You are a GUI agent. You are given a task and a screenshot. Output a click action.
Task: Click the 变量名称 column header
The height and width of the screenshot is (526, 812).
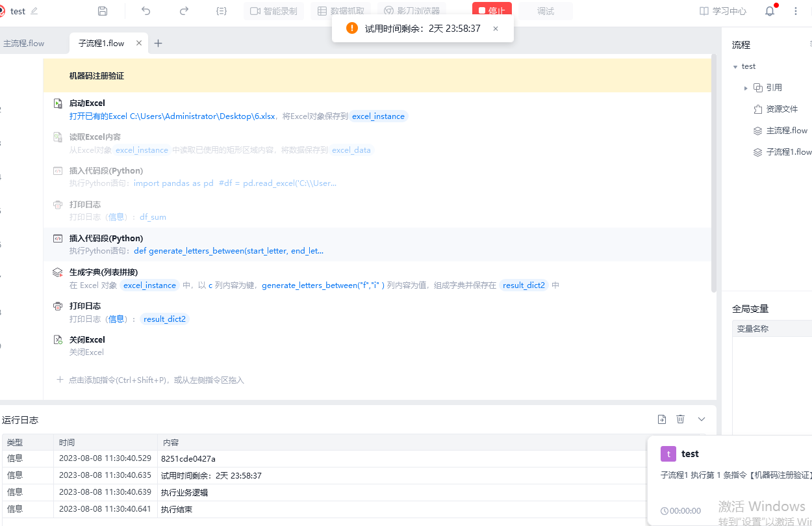click(752, 328)
